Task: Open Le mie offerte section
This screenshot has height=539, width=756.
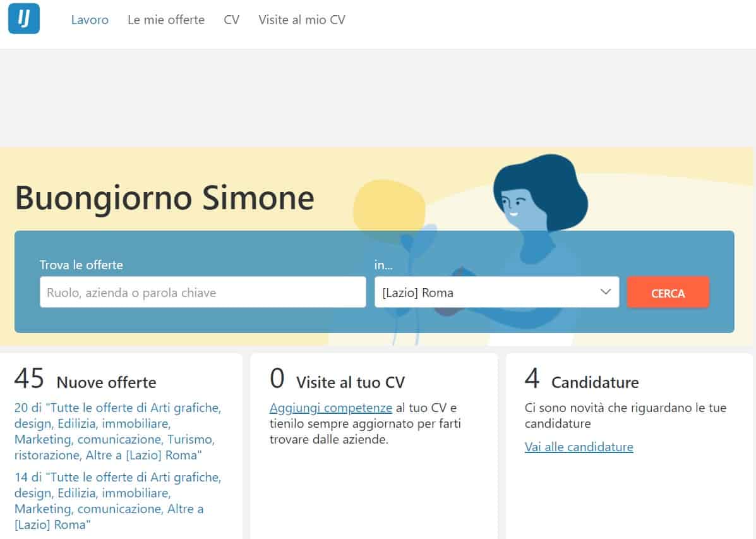Action: point(165,20)
